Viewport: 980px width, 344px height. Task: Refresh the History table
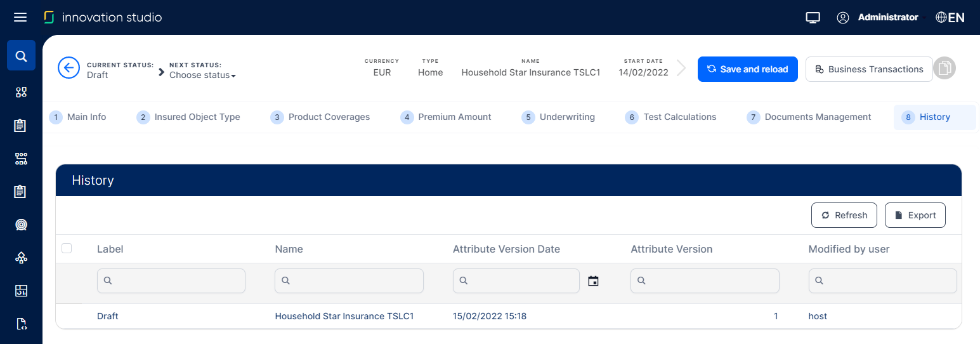coord(844,215)
